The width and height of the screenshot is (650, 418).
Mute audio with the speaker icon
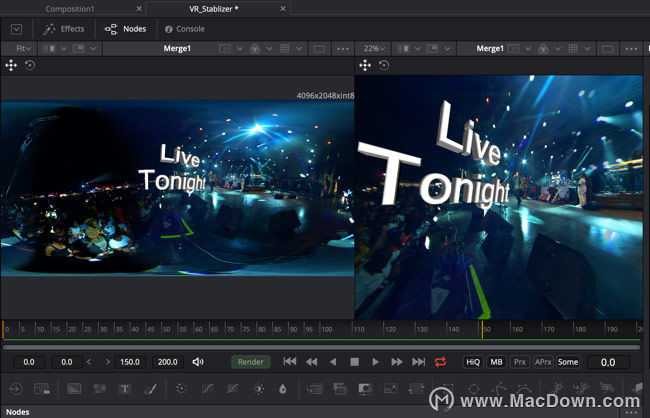pos(198,362)
